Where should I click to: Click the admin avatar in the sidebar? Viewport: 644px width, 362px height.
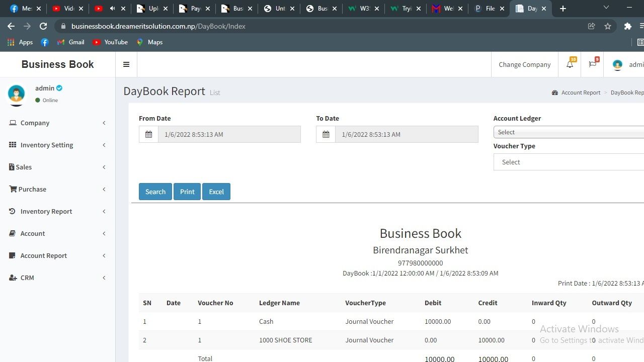[x=16, y=94]
